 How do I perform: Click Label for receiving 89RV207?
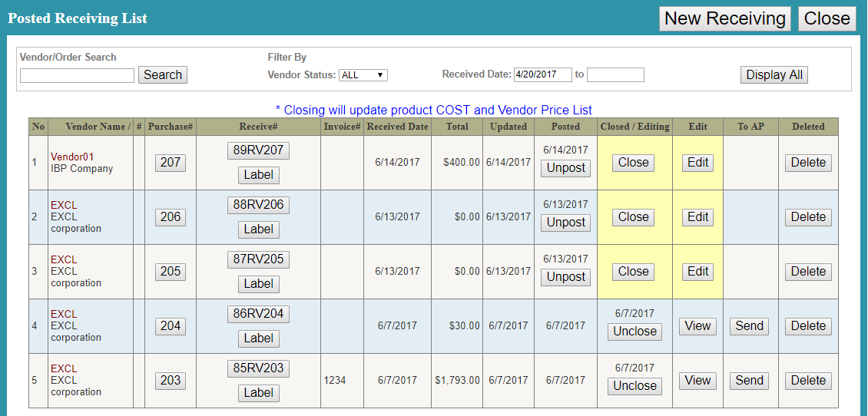click(259, 175)
